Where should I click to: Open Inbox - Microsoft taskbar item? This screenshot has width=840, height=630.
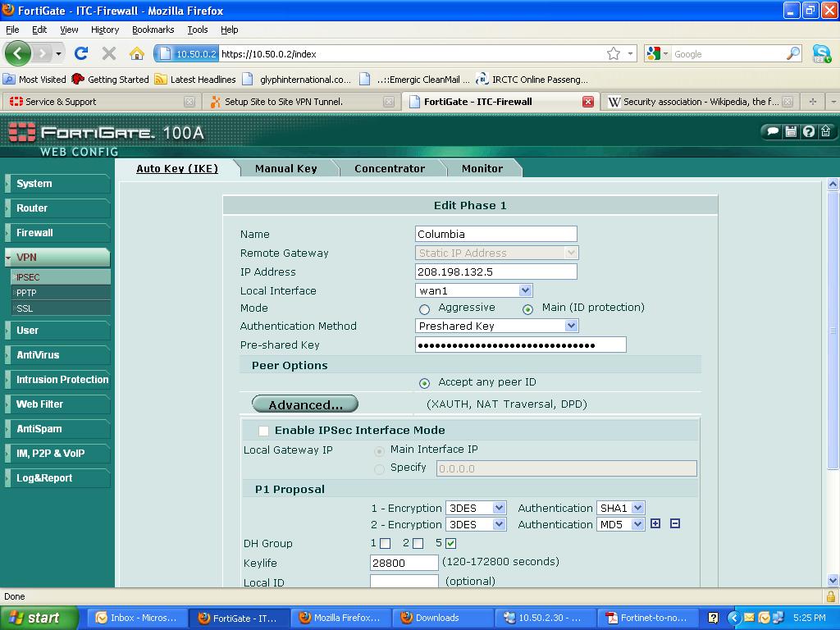(x=137, y=618)
